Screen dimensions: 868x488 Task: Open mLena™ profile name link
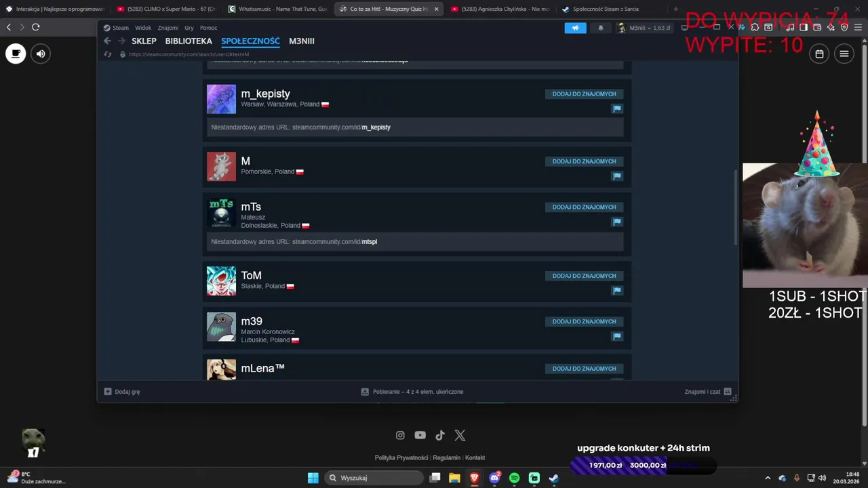[262, 368]
